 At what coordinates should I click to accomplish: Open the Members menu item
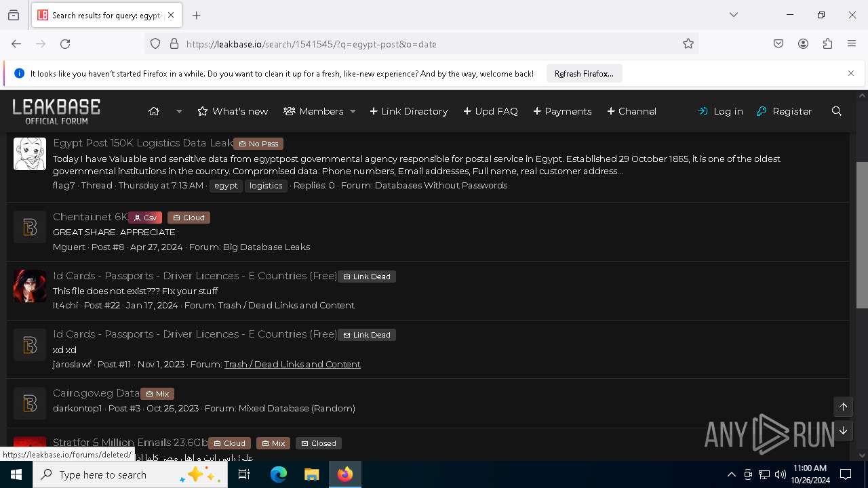click(313, 111)
